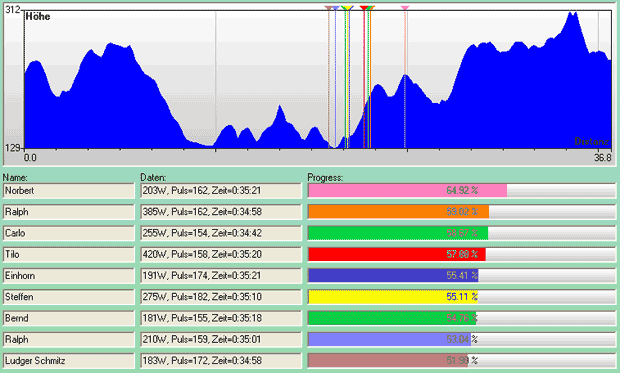Click the data field showing 420W
620x373 pixels.
pyautogui.click(x=221, y=254)
